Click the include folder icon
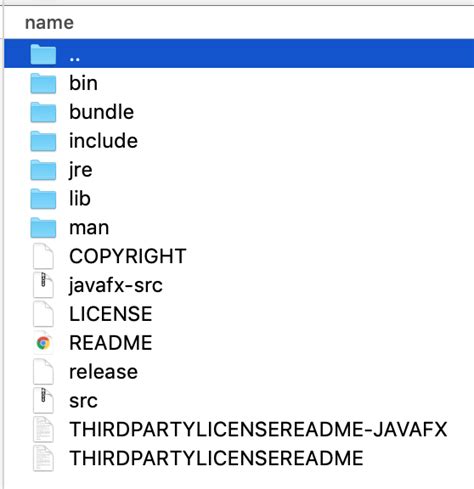This screenshot has height=489, width=474. tap(43, 141)
